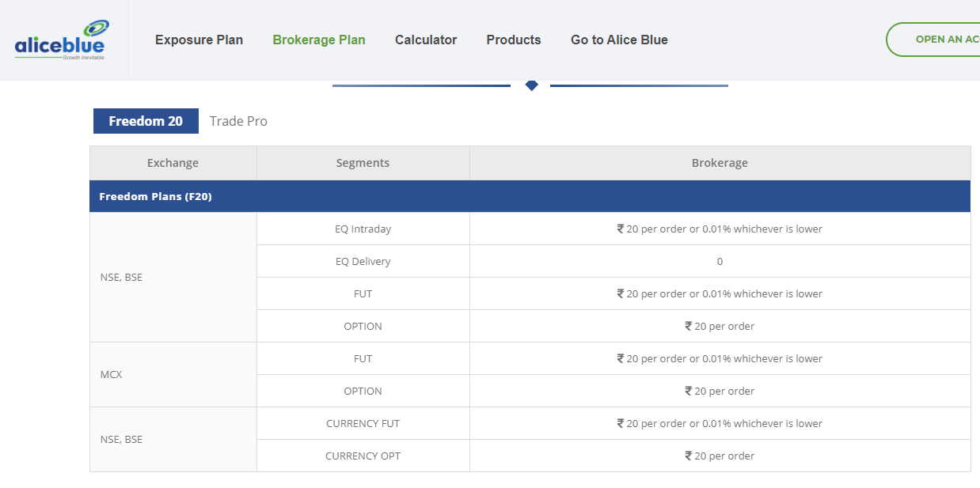Open the Brokerage Plan menu item
This screenshot has height=488, width=980.
[319, 40]
